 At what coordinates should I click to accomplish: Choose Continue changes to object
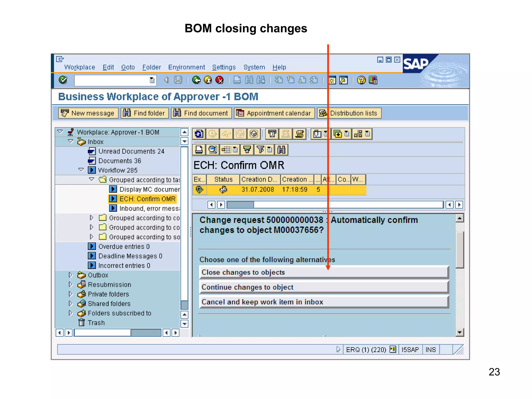pyautogui.click(x=324, y=287)
